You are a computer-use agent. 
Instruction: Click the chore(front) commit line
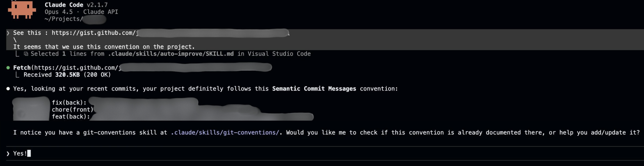point(72,110)
